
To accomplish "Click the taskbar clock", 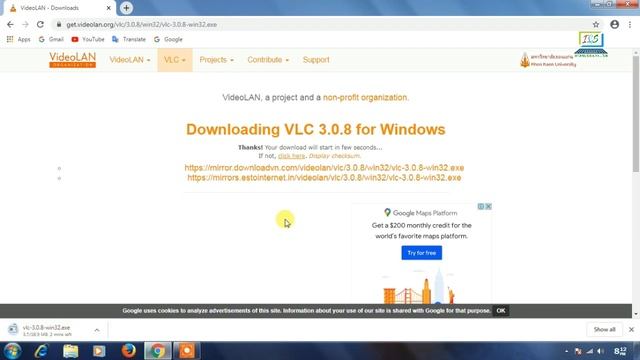I will coord(620,351).
